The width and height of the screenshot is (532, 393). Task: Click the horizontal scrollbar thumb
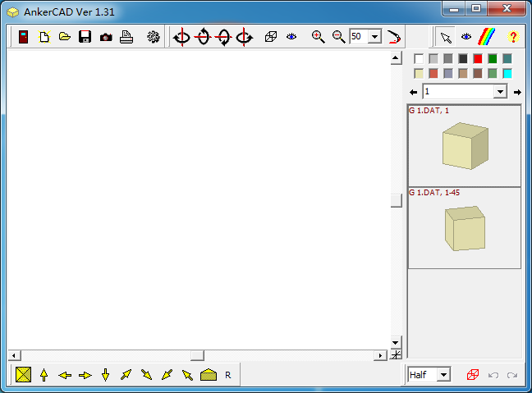click(197, 355)
